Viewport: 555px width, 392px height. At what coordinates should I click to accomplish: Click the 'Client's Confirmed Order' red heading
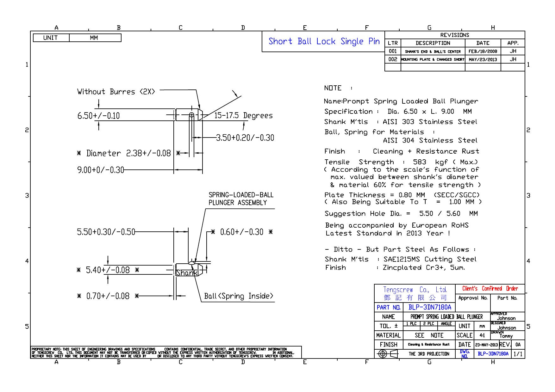pyautogui.click(x=490, y=288)
